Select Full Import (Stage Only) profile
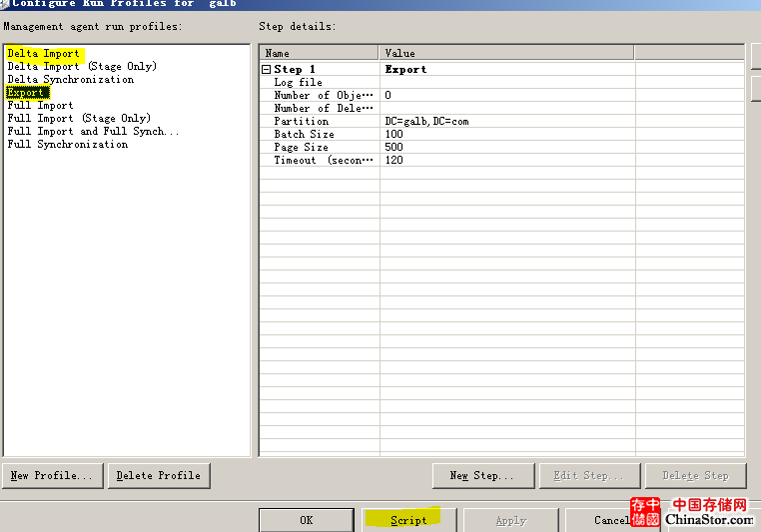Screen dimensions: 761x532 point(79,119)
